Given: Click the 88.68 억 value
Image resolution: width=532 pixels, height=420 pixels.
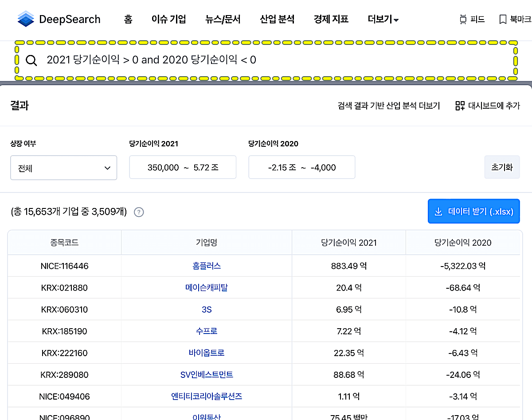Looking at the screenshot, I should pyautogui.click(x=349, y=375).
